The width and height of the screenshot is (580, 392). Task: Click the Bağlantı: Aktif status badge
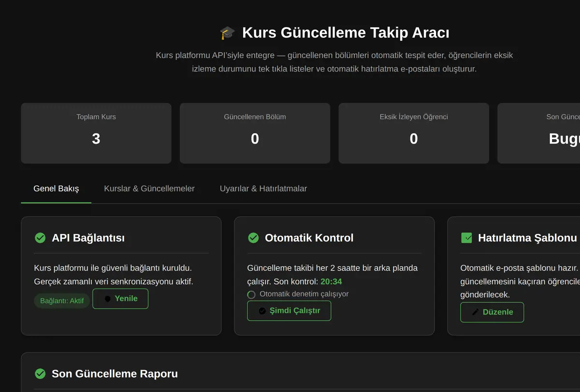(x=62, y=301)
